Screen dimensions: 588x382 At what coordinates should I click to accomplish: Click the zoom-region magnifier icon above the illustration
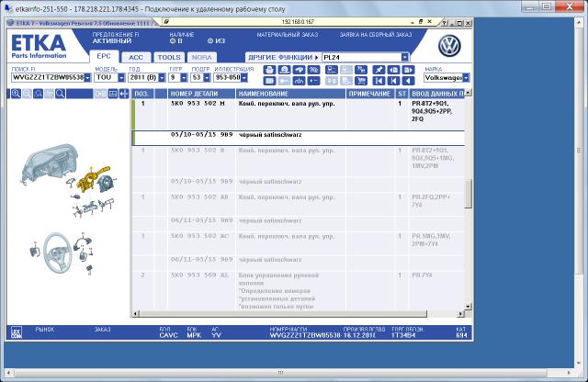pyautogui.click(x=38, y=94)
